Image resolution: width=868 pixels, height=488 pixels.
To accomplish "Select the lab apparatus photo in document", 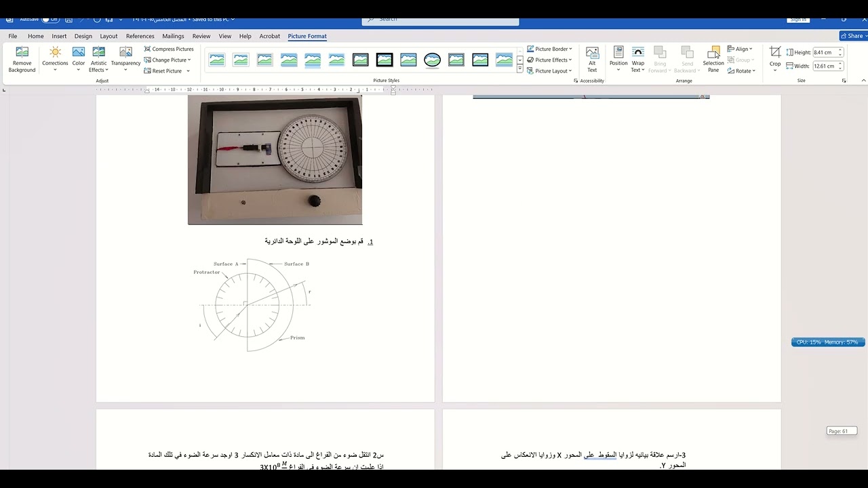I will [x=275, y=160].
